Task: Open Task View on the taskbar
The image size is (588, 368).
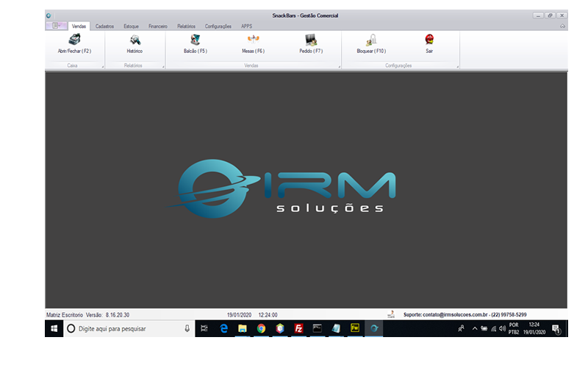Action: click(x=204, y=328)
